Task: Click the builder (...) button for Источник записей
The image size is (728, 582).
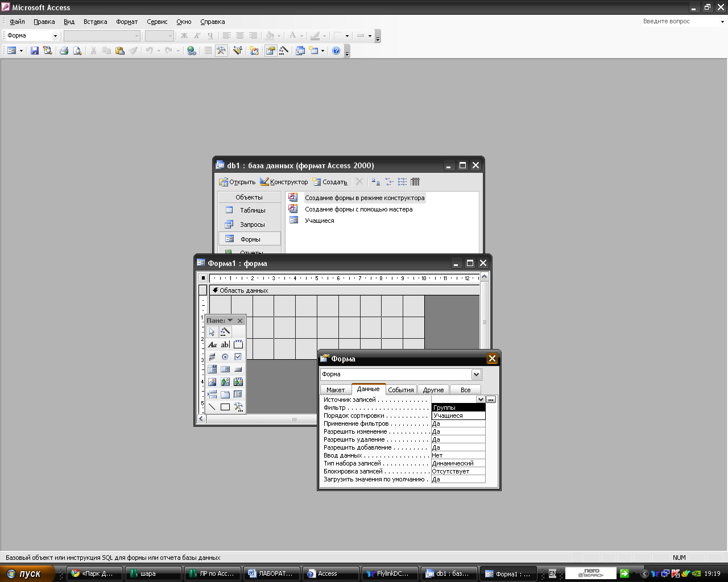Action: click(491, 400)
